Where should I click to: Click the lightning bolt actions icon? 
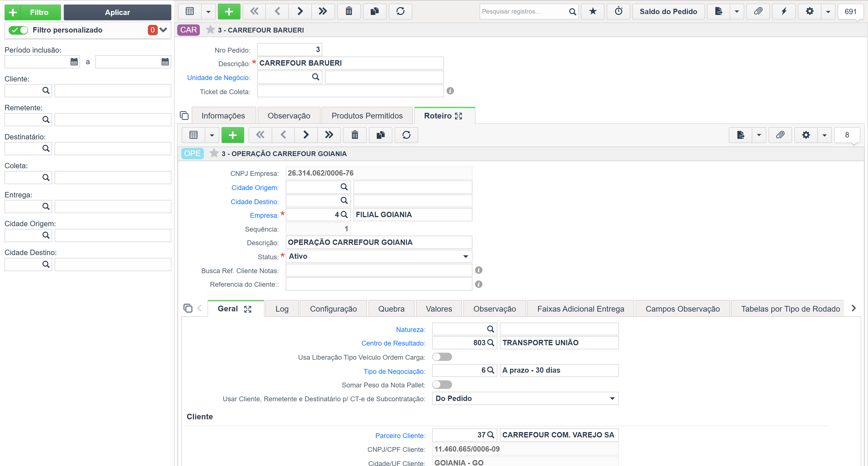pyautogui.click(x=784, y=12)
